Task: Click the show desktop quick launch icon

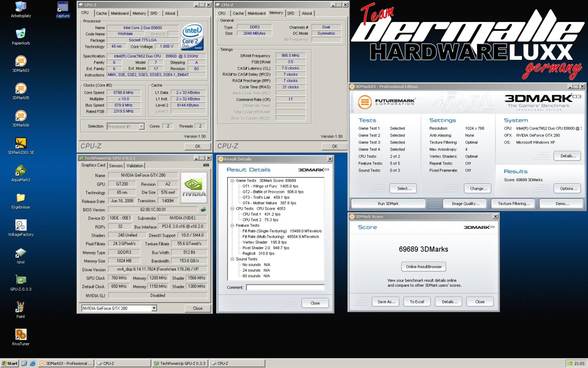Action: tap(24, 363)
